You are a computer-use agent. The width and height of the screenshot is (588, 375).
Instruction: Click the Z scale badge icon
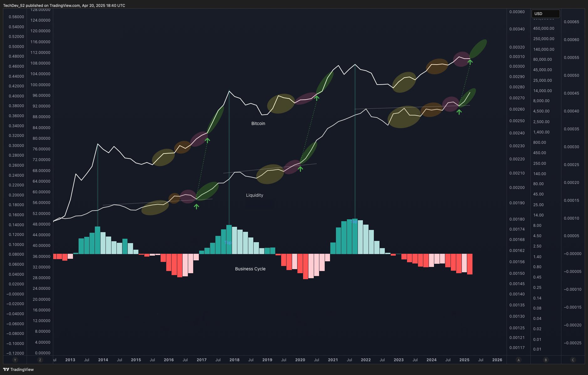pyautogui.click(x=40, y=360)
